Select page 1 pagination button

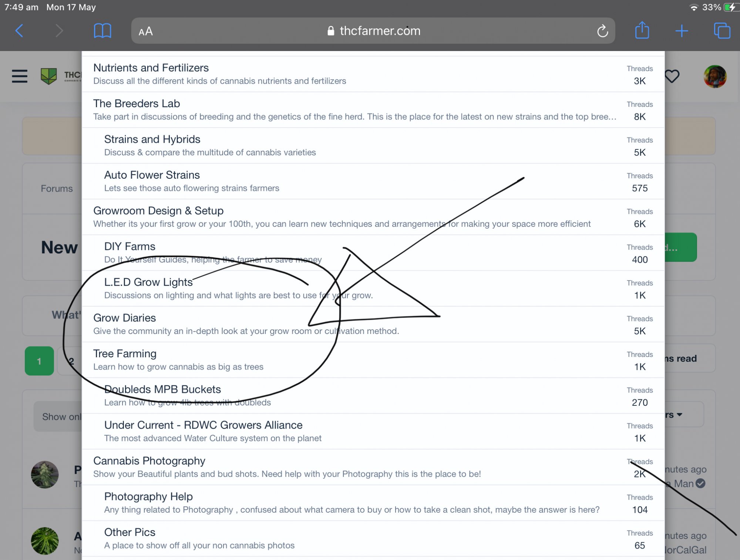(39, 361)
